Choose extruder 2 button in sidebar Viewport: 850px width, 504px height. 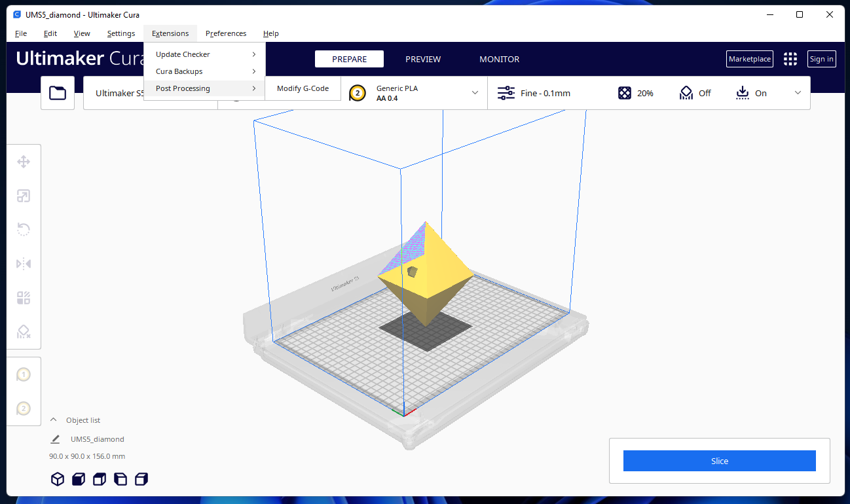coord(24,408)
